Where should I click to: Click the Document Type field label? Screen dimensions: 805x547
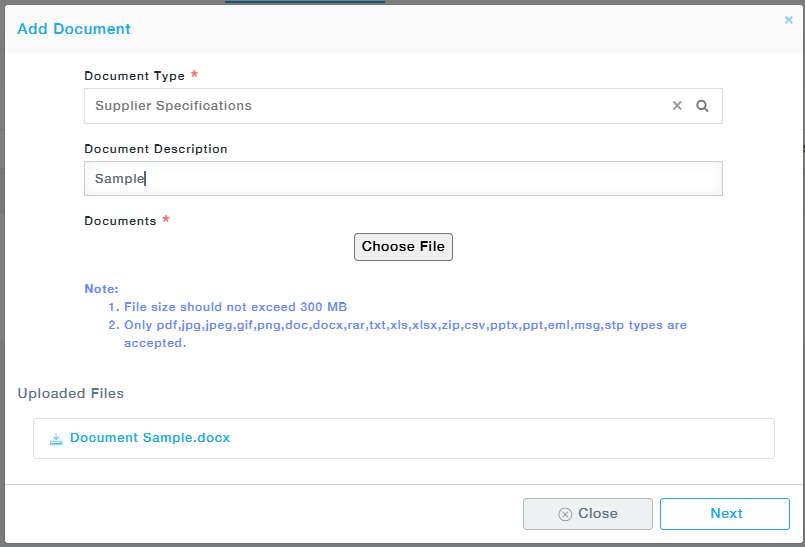pyautogui.click(x=134, y=76)
